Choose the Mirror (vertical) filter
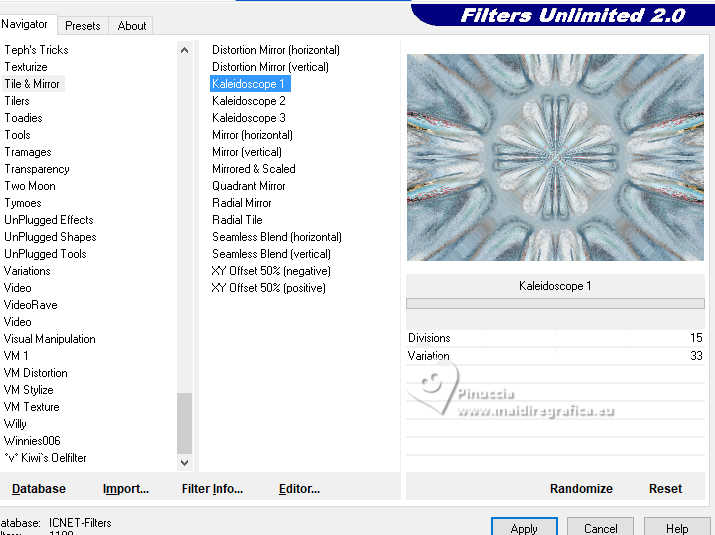This screenshot has height=535, width=715. click(x=247, y=152)
